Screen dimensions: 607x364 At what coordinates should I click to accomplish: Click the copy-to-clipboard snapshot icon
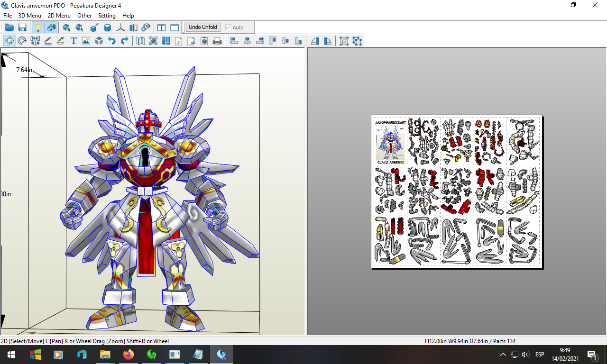click(204, 41)
